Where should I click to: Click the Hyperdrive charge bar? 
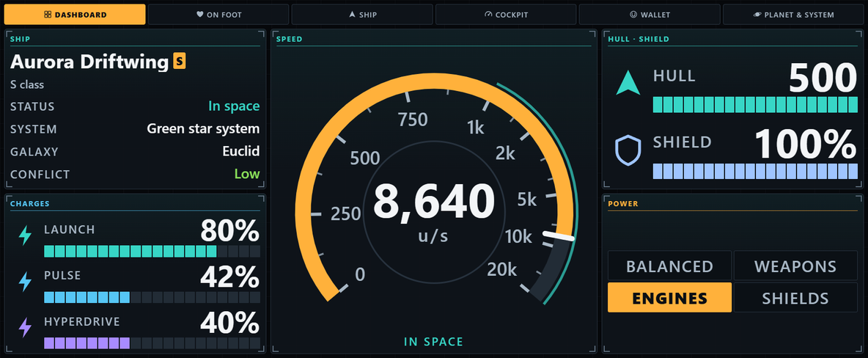(152, 343)
